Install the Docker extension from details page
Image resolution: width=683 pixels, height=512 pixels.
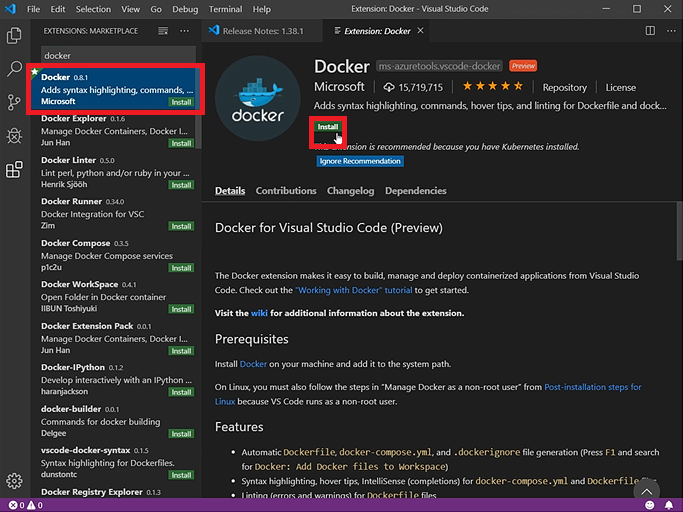coord(328,127)
